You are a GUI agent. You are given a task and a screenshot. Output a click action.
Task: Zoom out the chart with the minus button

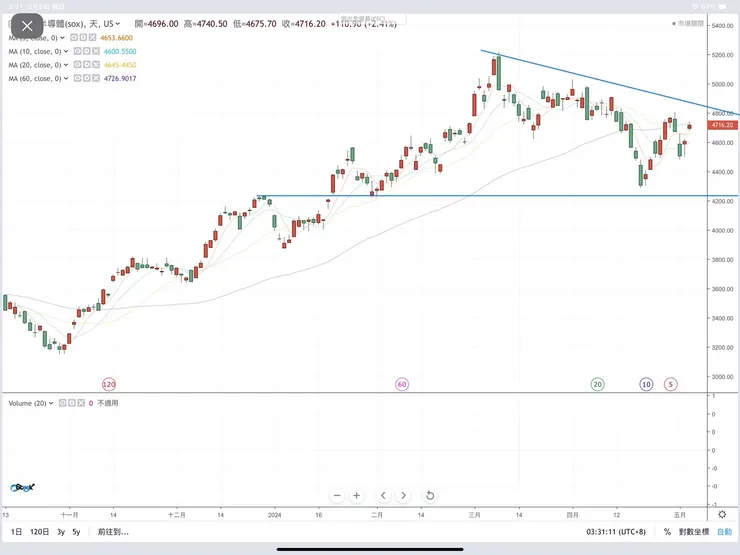click(337, 496)
